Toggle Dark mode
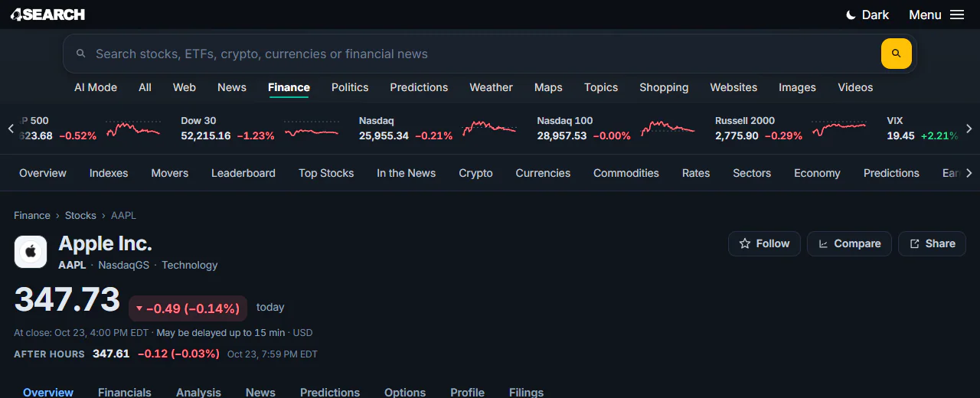The width and height of the screenshot is (980, 398). pos(867,15)
